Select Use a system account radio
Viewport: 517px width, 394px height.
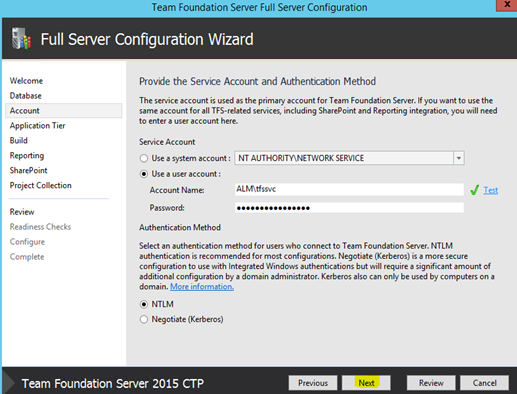[144, 158]
